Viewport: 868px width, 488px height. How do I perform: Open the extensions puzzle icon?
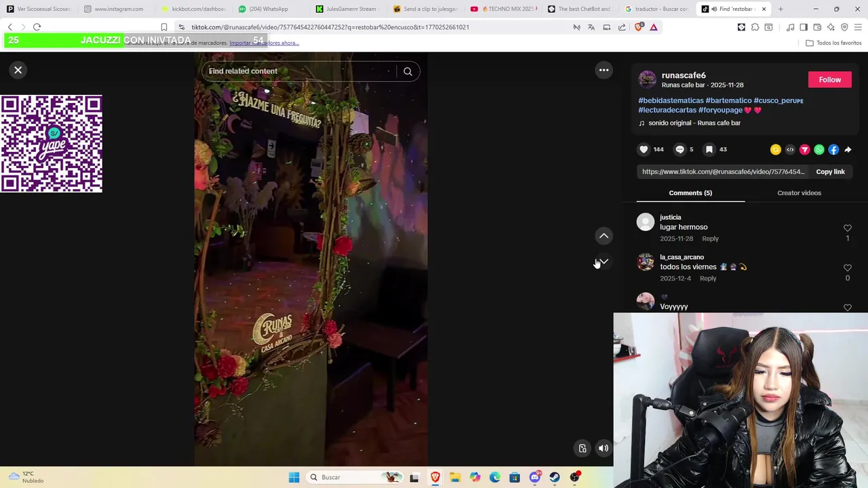(755, 27)
